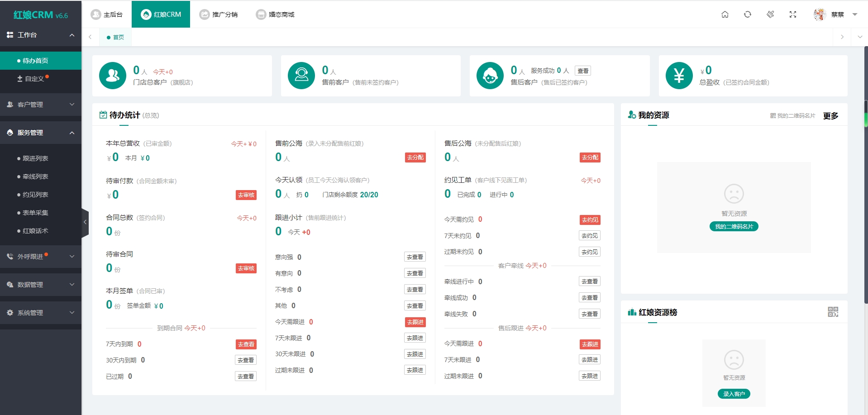Enter fullscreen via the expand arrows icon
The image size is (868, 415).
[x=793, y=14]
